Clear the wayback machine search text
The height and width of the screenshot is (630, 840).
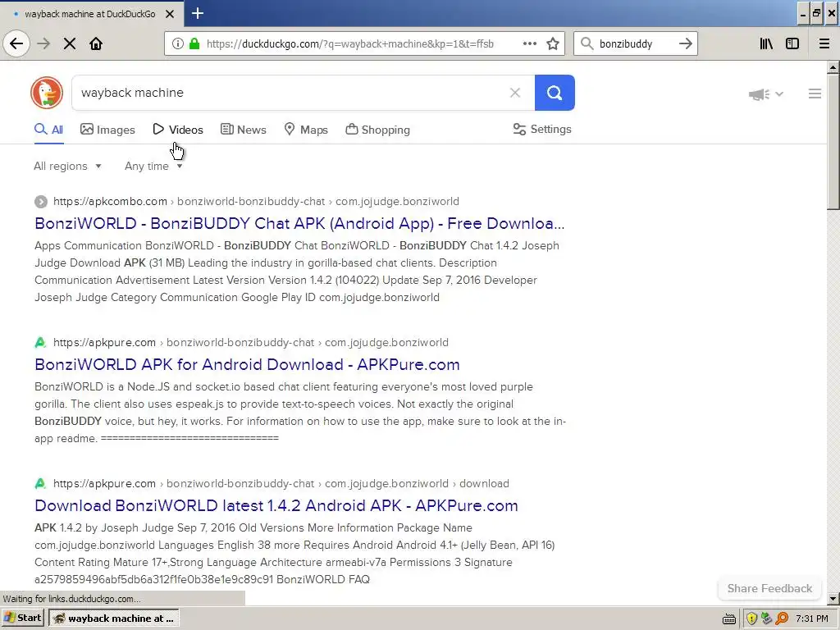pos(515,93)
